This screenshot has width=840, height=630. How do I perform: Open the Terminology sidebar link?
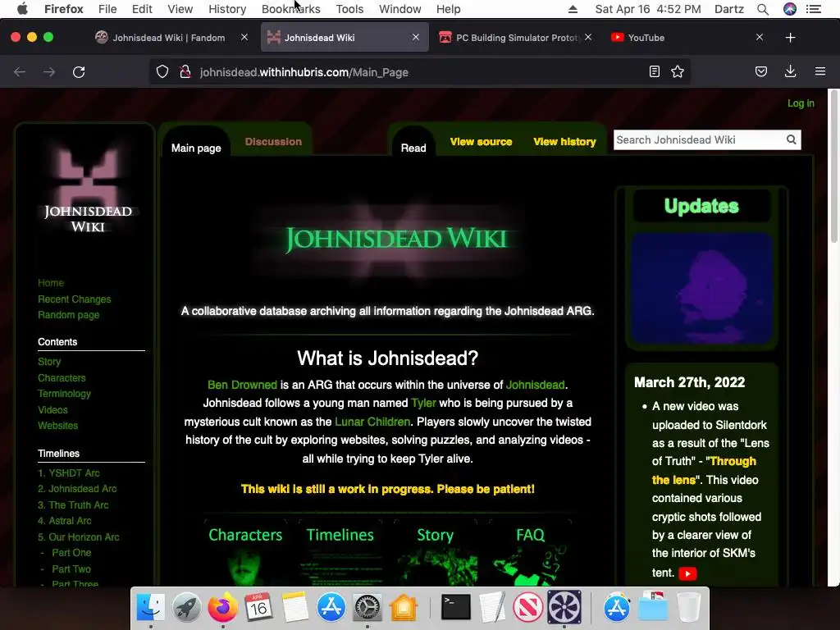point(64,394)
